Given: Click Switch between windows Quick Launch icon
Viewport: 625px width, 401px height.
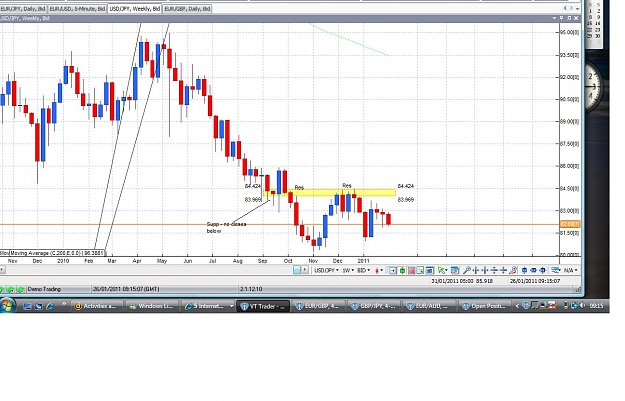Looking at the screenshot, I should [38, 306].
